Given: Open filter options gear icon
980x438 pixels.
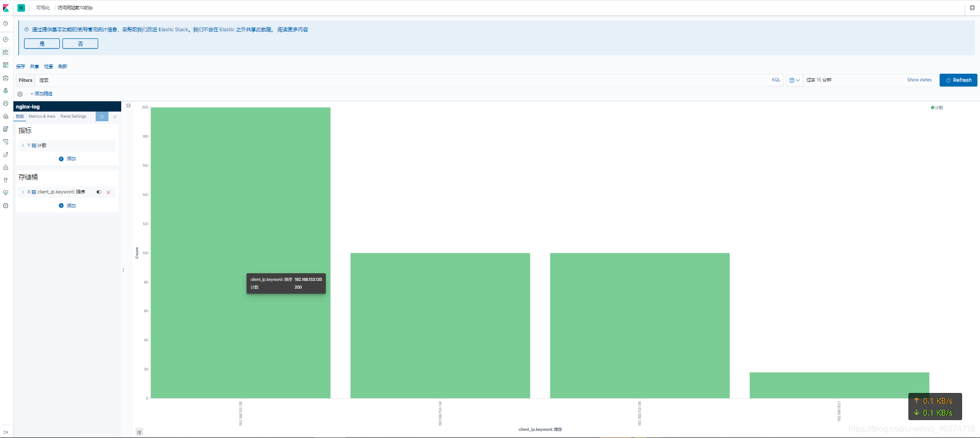Looking at the screenshot, I should tap(20, 94).
